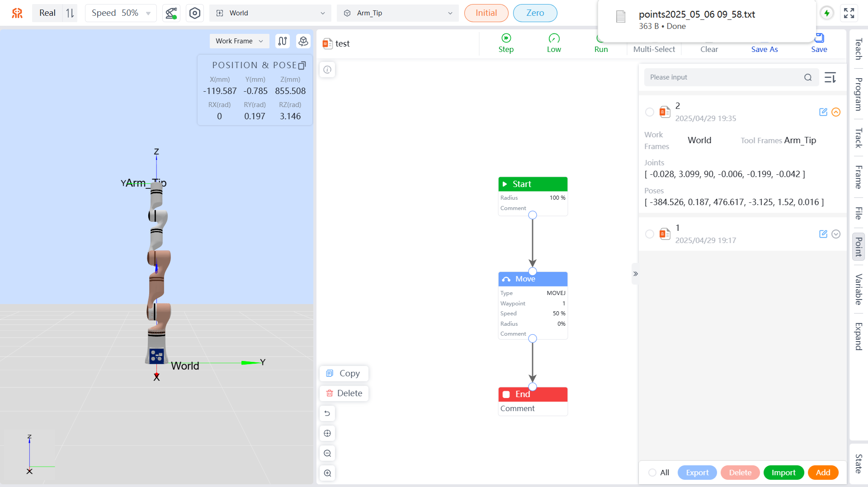Open the Speed 50% dropdown

120,13
